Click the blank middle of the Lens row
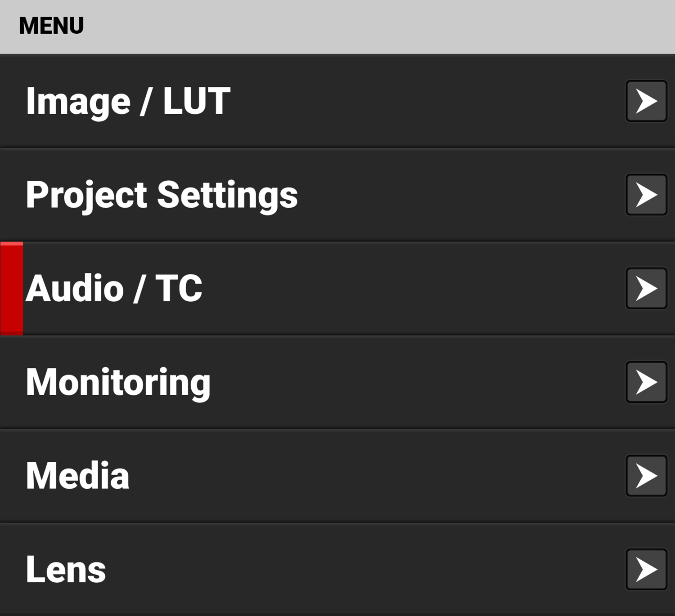Screen dimensions: 675x616 coord(360,569)
